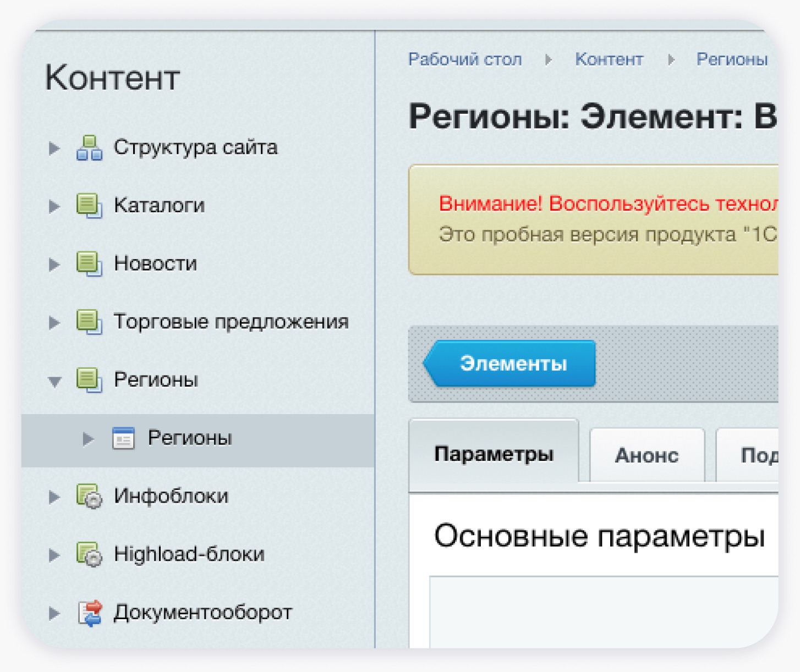Expand the Инфоблоки tree node
This screenshot has height=672, width=800.
pyautogui.click(x=54, y=497)
